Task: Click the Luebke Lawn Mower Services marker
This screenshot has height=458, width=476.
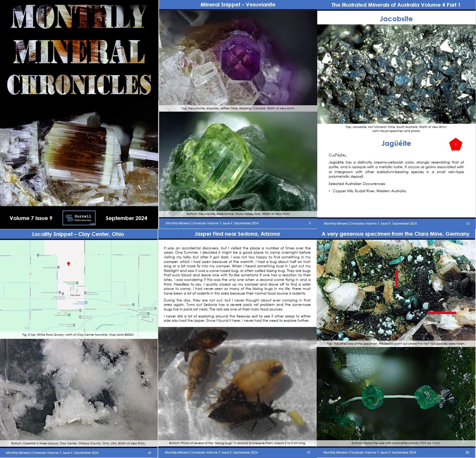Action: click(85, 293)
